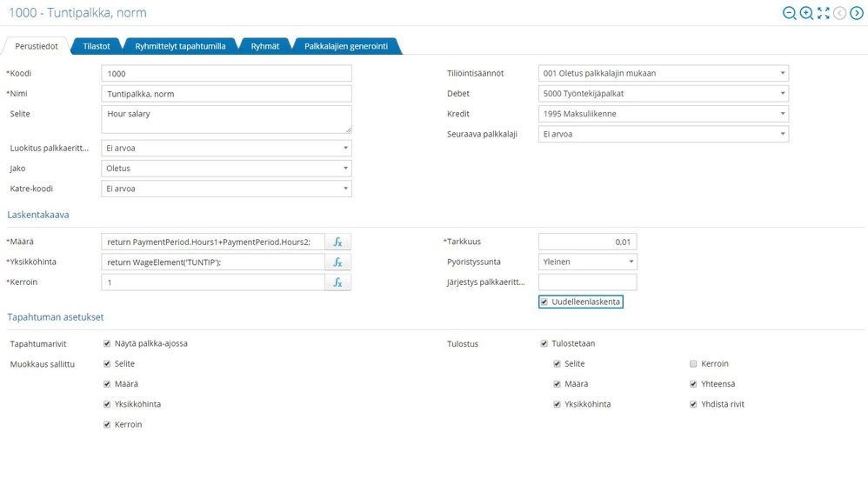Image resolution: width=868 pixels, height=491 pixels.
Task: Open the Palkkalajien generointi tab
Action: 346,46
